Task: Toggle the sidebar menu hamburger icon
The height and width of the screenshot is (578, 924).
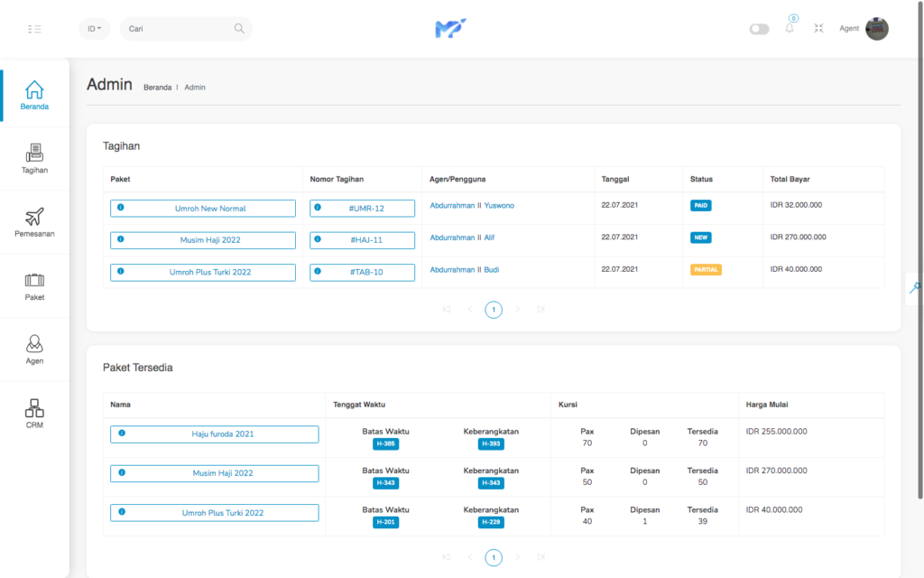Action: coord(34,29)
